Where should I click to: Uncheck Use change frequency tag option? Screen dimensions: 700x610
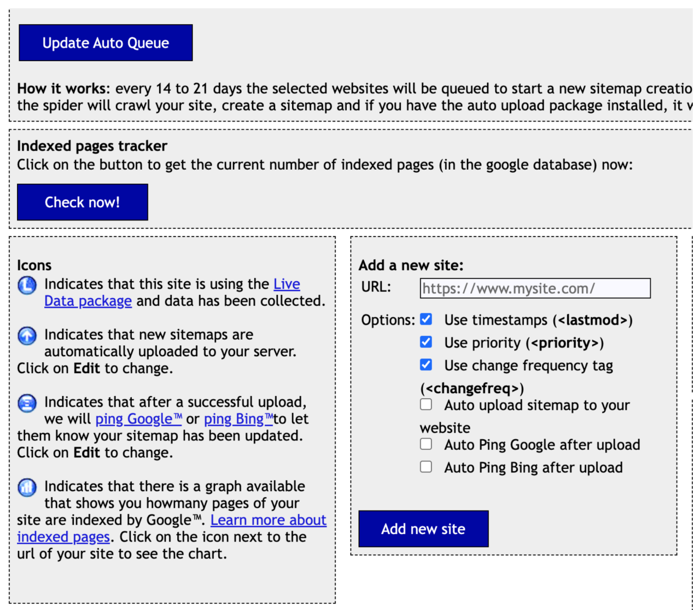click(x=426, y=364)
